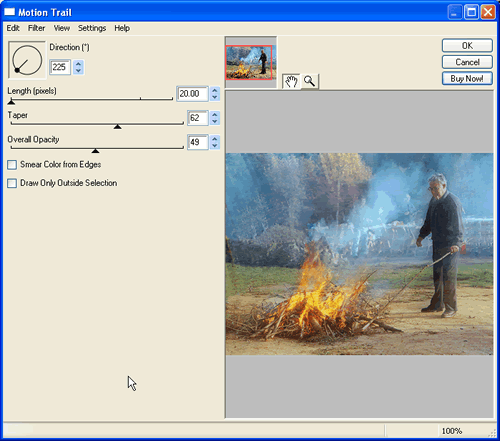Decrease Direction value with down arrow
Viewport: 500px width, 441px height.
78,71
